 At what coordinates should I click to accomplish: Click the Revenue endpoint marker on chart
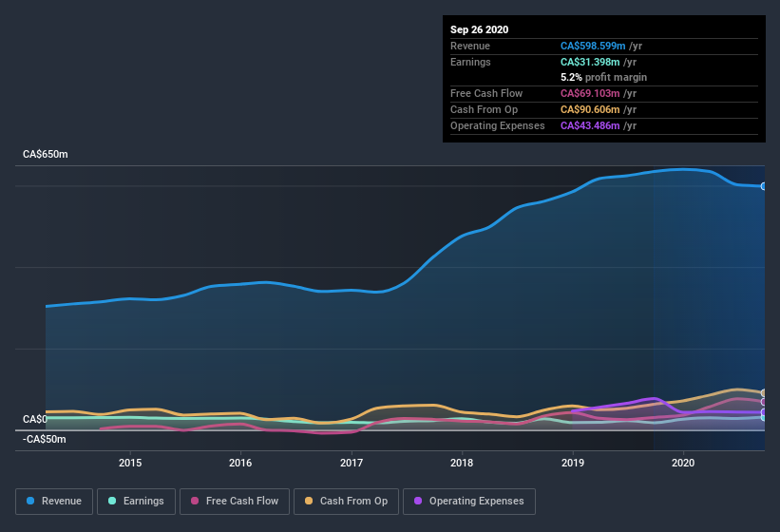tap(764, 186)
